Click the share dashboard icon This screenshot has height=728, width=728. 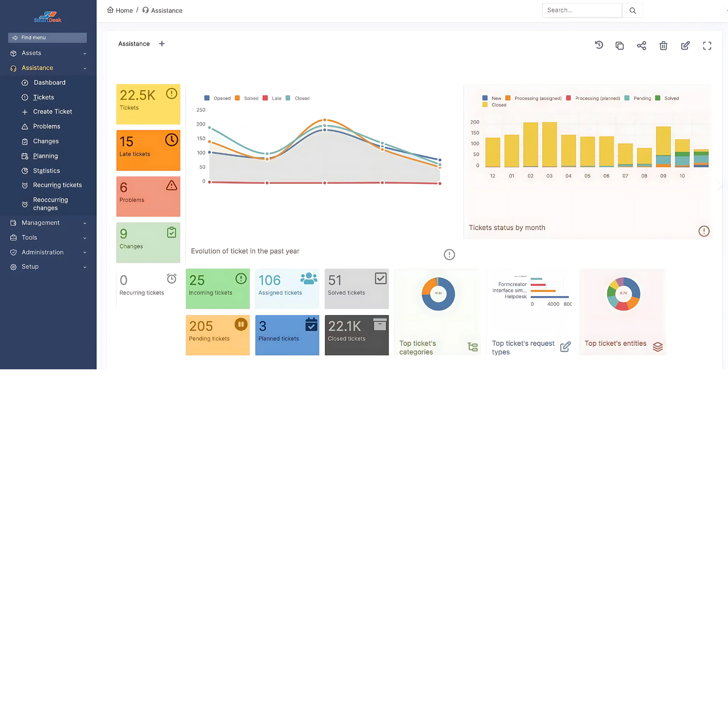click(x=642, y=46)
